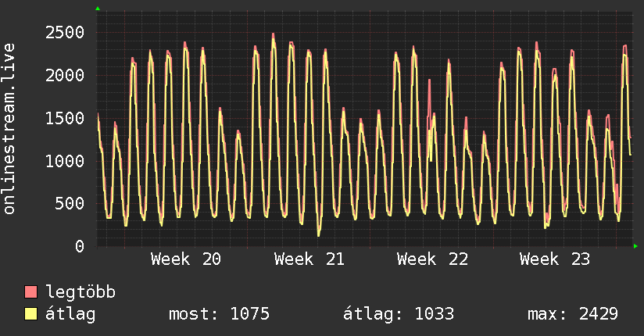Click the Week 22 axis label
Screen dimensions: 644x336
click(432, 259)
